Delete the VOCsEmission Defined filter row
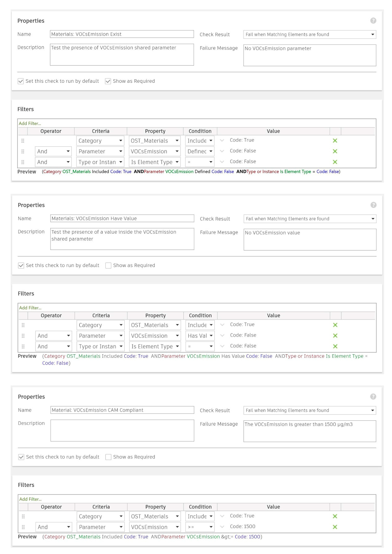This screenshot has width=392, height=554. point(335,151)
